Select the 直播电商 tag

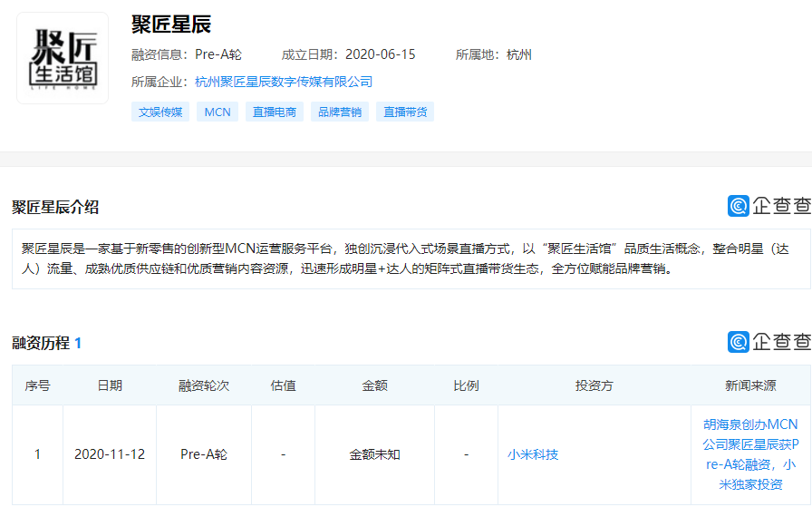point(275,112)
